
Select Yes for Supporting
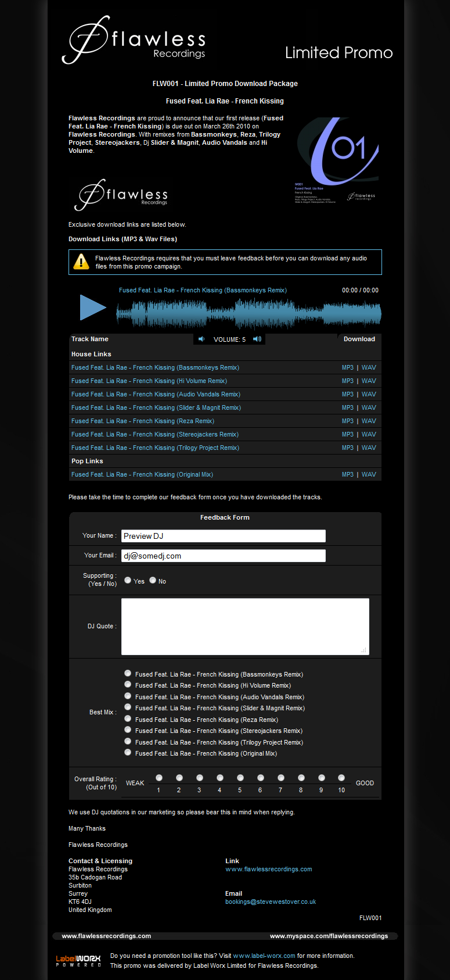[128, 580]
